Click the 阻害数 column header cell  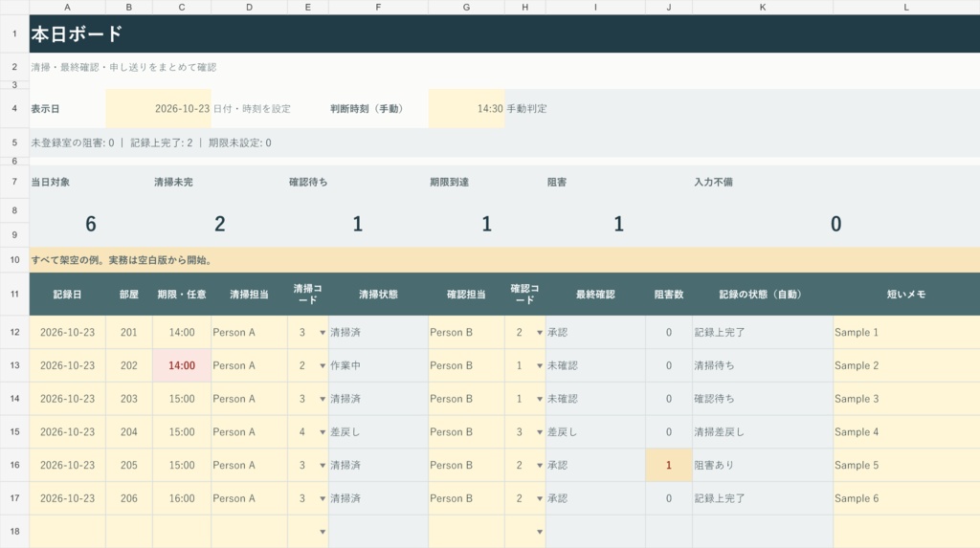[669, 295]
